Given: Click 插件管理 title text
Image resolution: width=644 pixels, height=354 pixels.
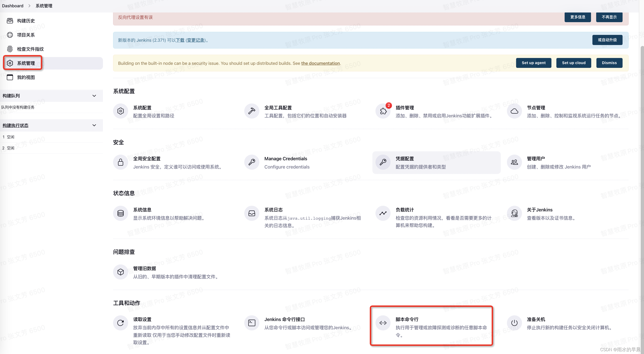Looking at the screenshot, I should pos(404,107).
